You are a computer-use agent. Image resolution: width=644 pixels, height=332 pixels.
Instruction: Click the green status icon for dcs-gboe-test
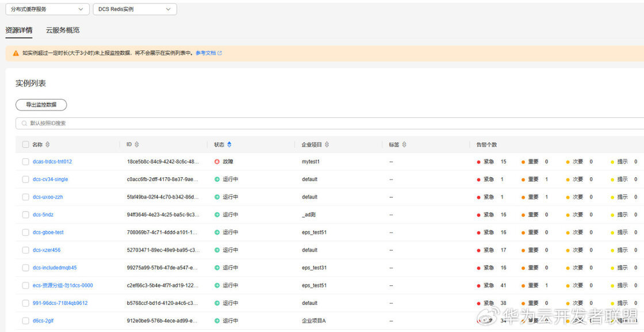(x=217, y=232)
